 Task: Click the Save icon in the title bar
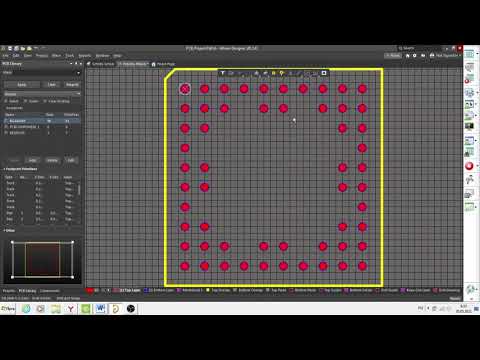point(10,48)
